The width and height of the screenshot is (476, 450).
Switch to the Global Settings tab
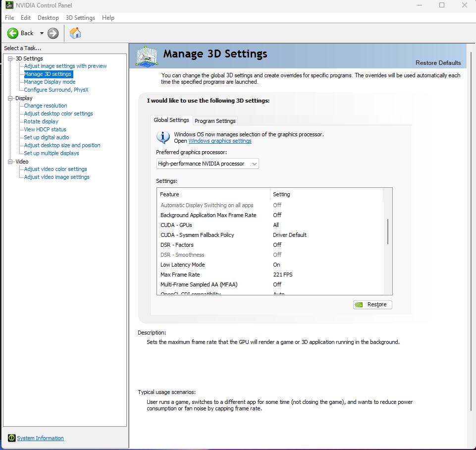[x=171, y=120]
